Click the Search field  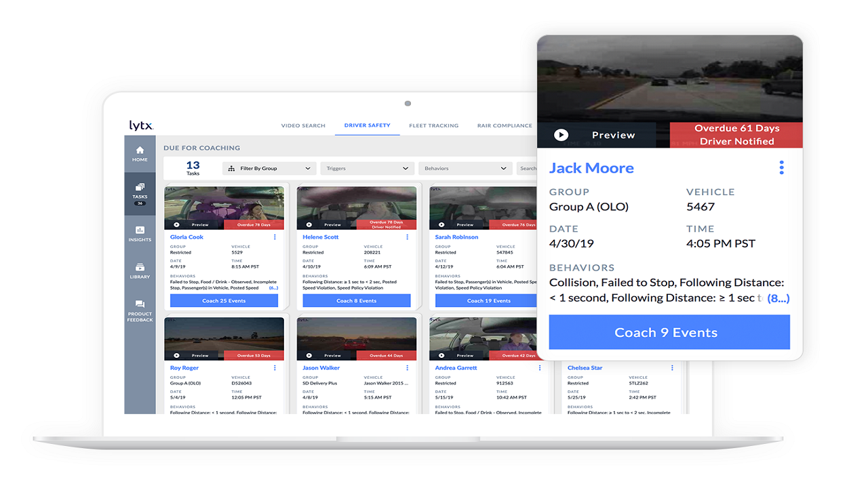(x=527, y=168)
